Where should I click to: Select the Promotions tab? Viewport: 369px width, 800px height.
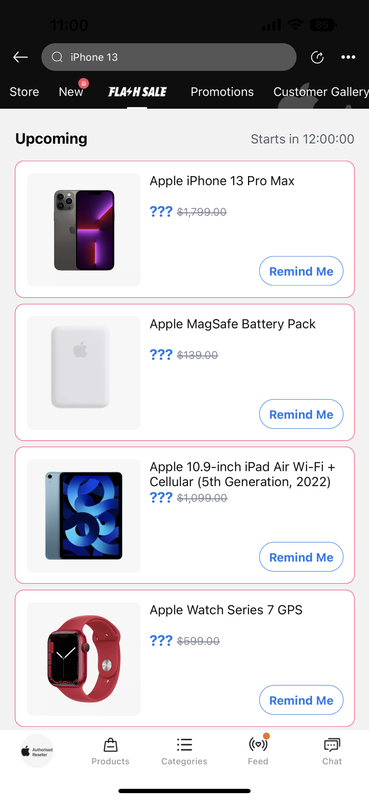coord(222,92)
